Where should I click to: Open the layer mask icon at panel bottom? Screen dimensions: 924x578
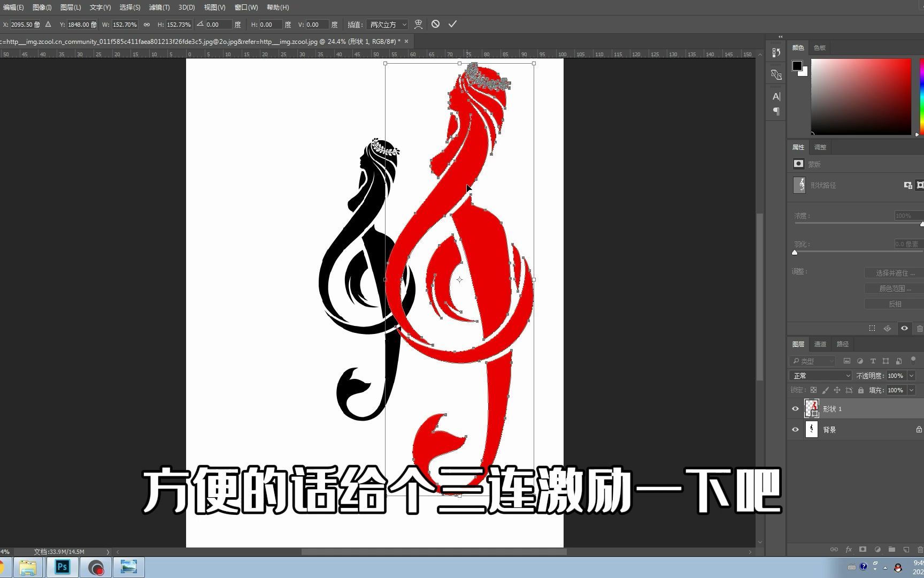[x=863, y=549]
